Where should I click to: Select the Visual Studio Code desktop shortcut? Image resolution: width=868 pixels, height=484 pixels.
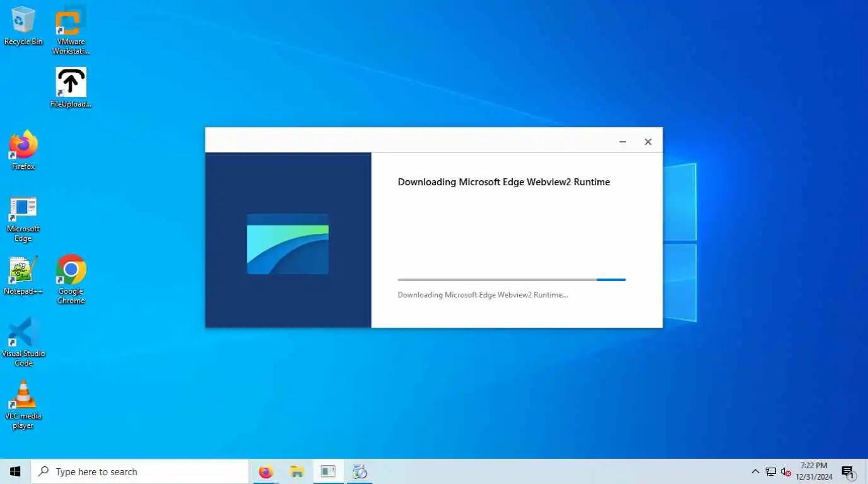(x=23, y=342)
